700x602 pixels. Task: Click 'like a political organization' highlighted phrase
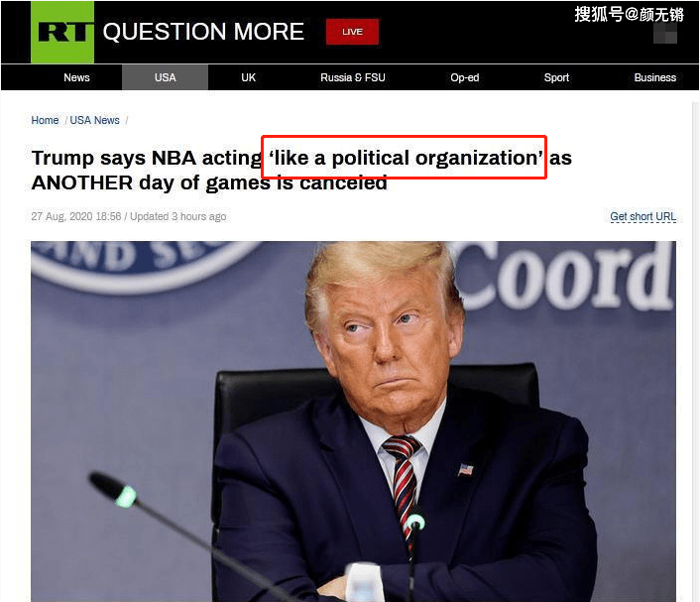click(406, 158)
